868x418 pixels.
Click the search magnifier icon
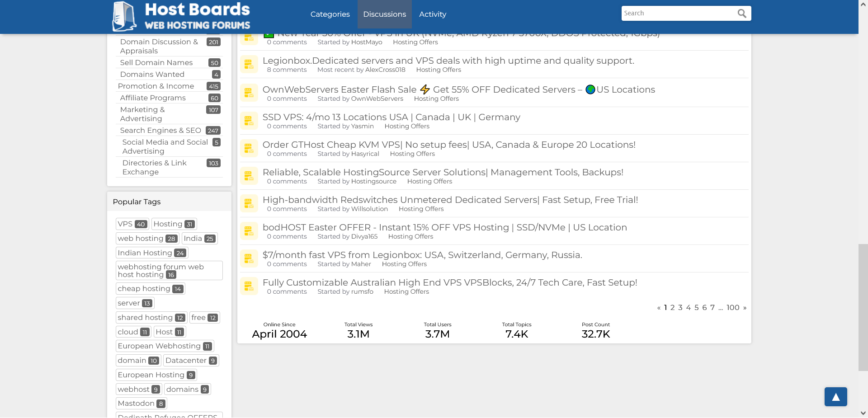point(741,14)
